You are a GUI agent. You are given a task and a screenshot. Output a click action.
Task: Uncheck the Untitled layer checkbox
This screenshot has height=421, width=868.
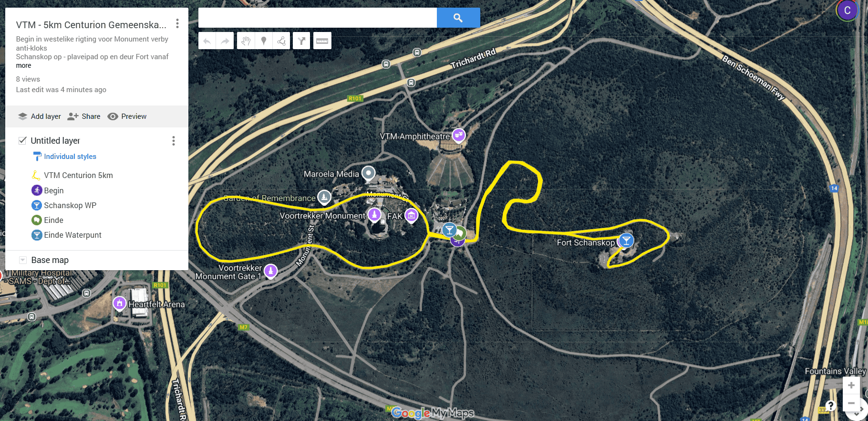[x=22, y=140]
